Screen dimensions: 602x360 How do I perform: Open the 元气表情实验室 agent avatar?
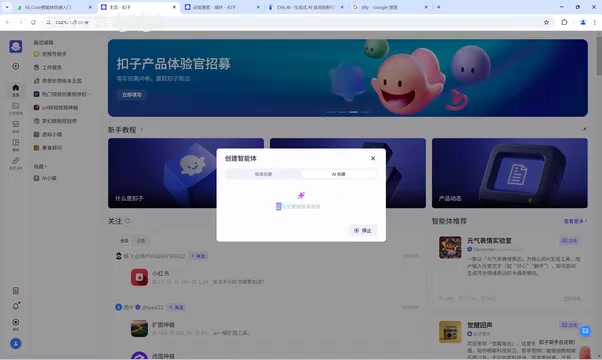click(x=450, y=248)
